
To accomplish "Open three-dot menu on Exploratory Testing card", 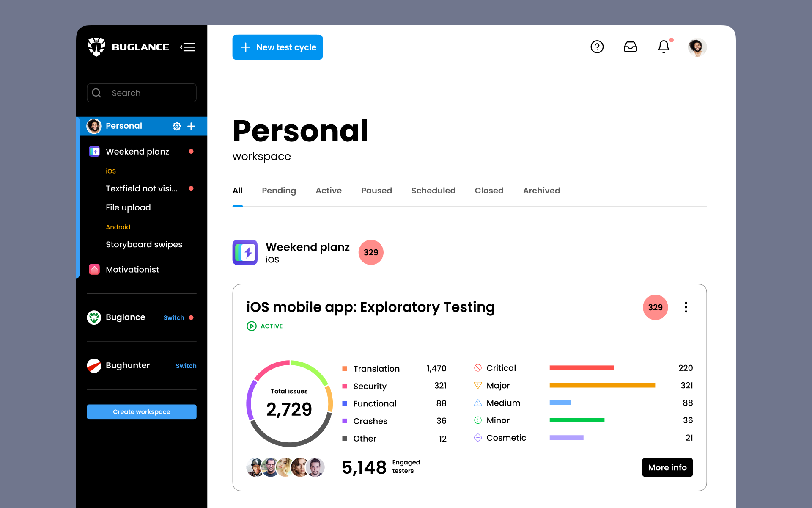I will 686,307.
